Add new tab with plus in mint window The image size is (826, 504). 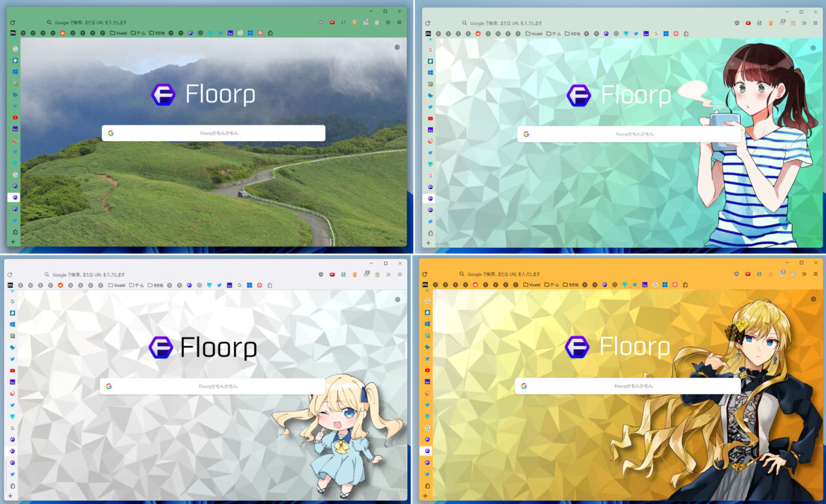pos(428,243)
